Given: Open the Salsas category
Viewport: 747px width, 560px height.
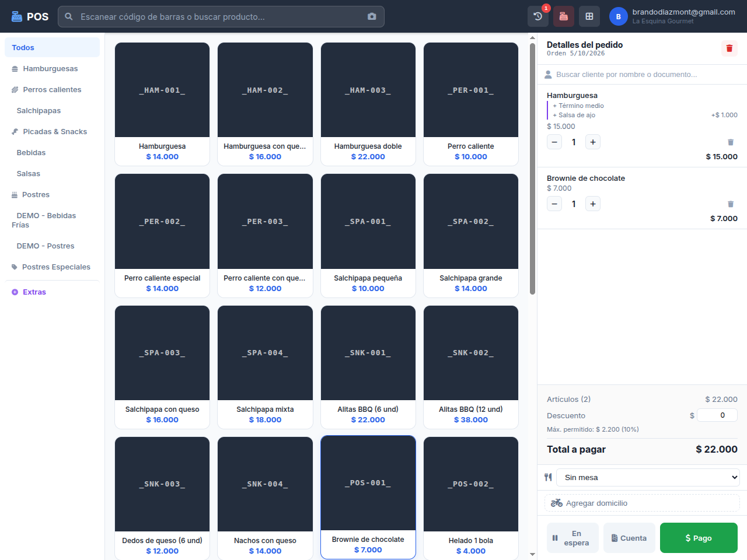Looking at the screenshot, I should 52,173.
